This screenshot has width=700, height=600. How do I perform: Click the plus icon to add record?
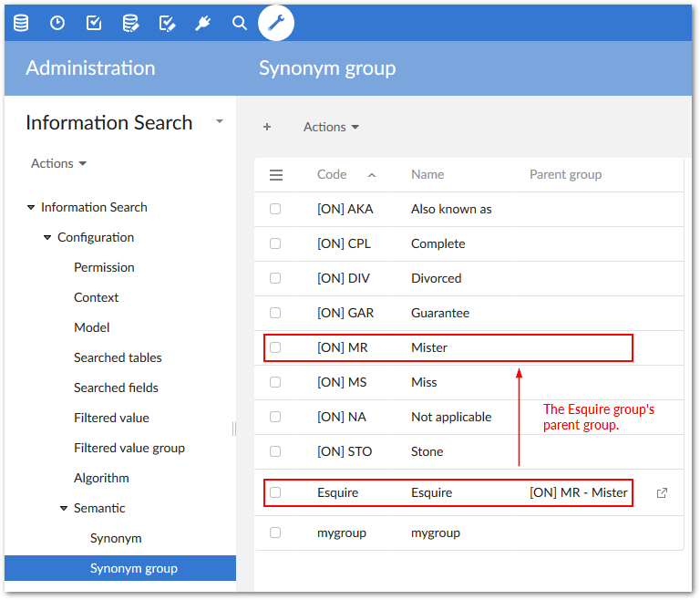pyautogui.click(x=267, y=127)
